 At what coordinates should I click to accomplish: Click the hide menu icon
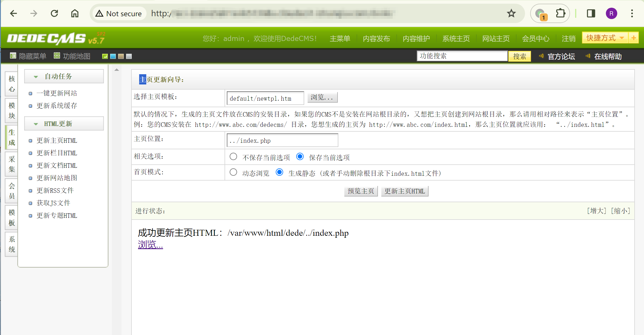tap(13, 56)
